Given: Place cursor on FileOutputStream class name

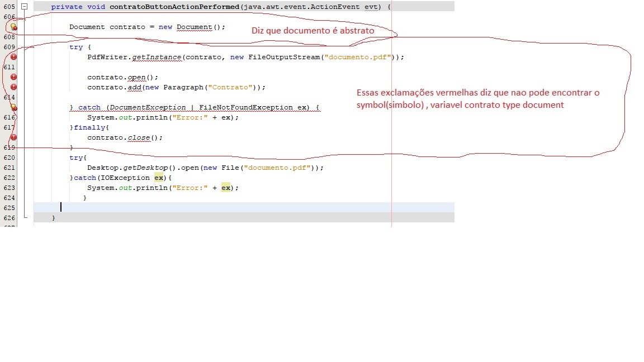Looking at the screenshot, I should (284, 57).
